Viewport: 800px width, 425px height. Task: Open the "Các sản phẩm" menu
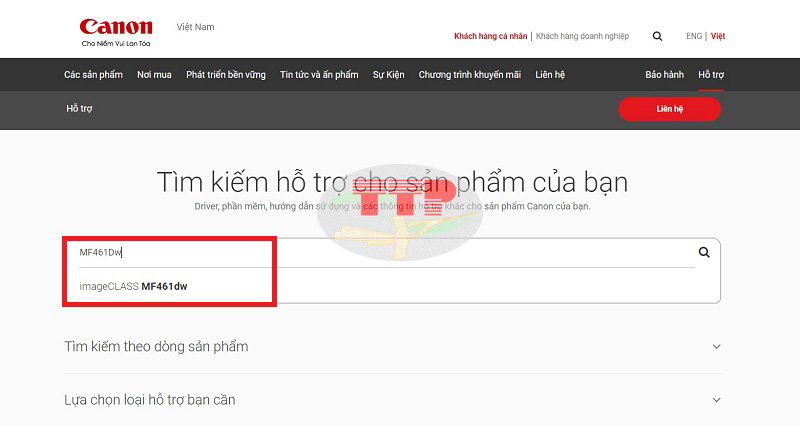tap(93, 74)
